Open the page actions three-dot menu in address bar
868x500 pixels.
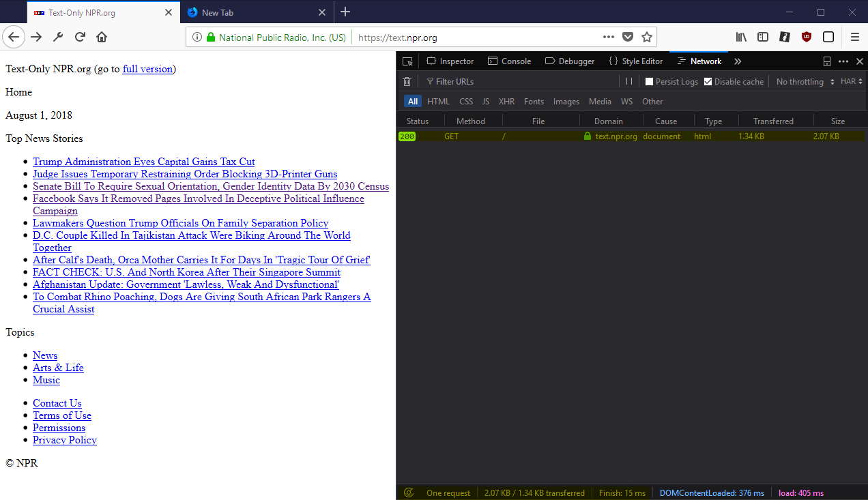coord(609,37)
